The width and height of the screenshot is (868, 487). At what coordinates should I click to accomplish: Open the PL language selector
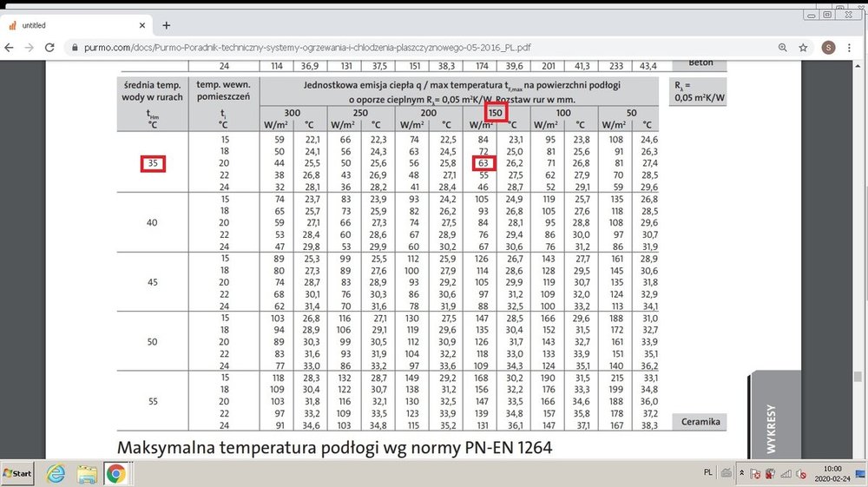tap(707, 472)
